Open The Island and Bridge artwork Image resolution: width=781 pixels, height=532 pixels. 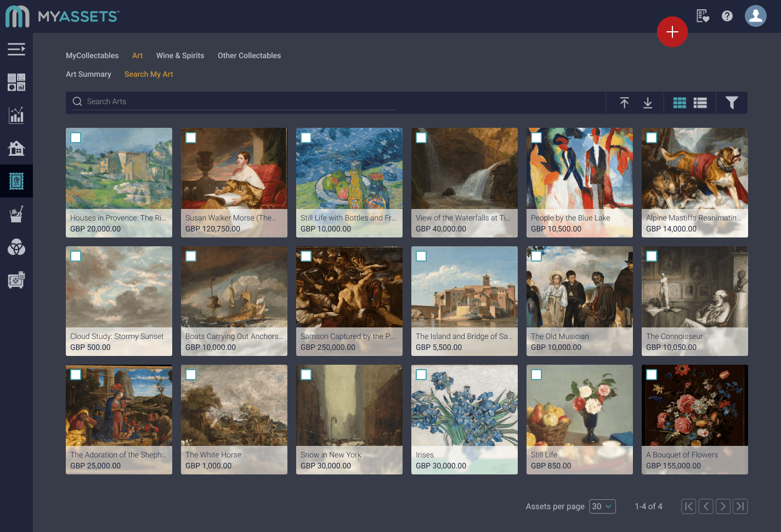[465, 301]
